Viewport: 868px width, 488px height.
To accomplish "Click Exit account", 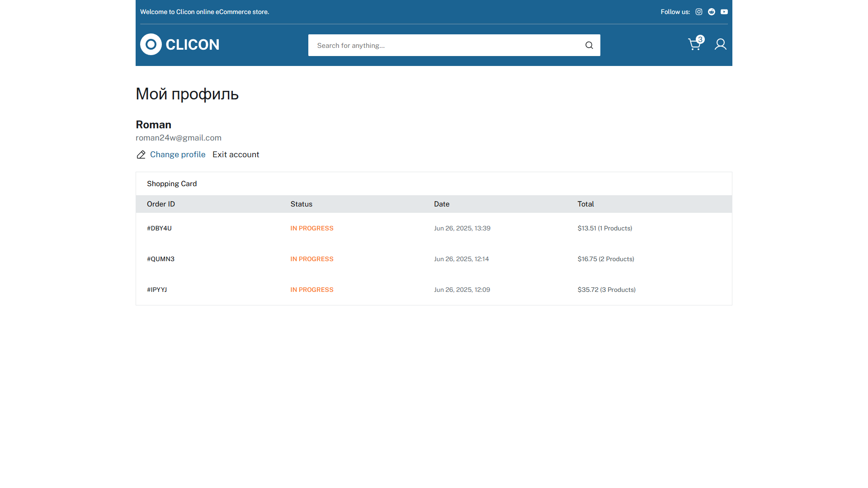I will [x=236, y=155].
